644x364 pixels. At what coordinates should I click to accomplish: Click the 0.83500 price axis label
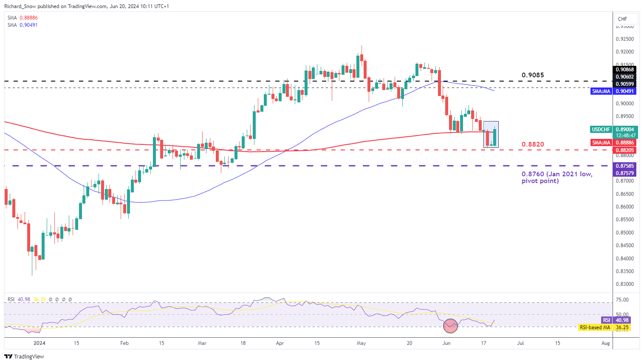625,271
